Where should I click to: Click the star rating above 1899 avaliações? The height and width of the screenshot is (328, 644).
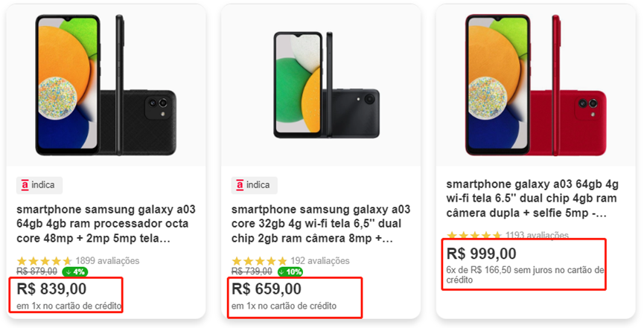(45, 261)
